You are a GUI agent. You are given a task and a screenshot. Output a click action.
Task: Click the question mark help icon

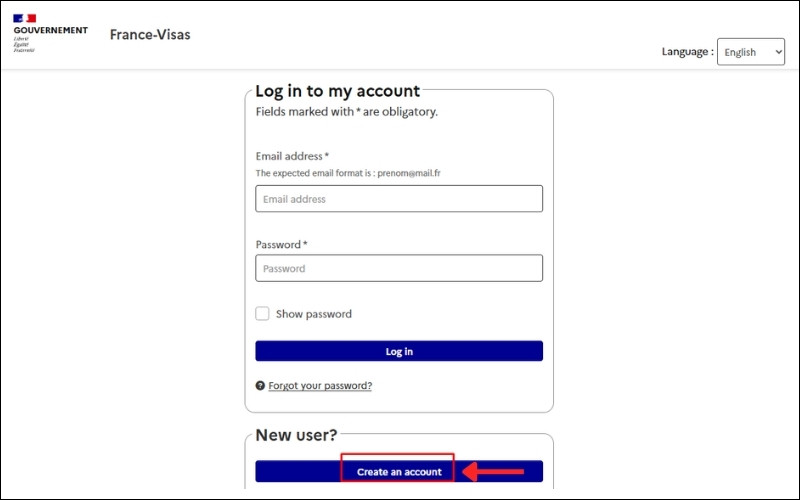(260, 385)
